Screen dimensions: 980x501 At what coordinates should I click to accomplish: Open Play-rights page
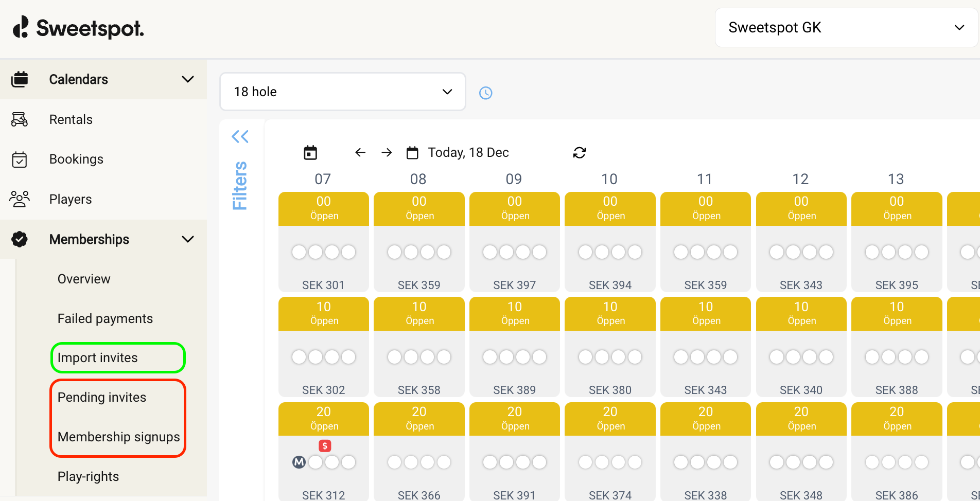pyautogui.click(x=88, y=476)
